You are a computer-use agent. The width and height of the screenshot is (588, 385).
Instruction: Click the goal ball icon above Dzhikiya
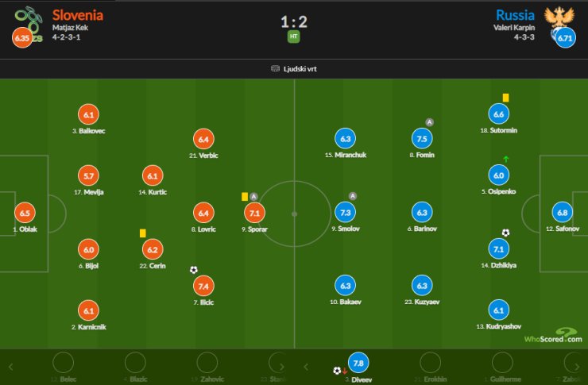(505, 233)
